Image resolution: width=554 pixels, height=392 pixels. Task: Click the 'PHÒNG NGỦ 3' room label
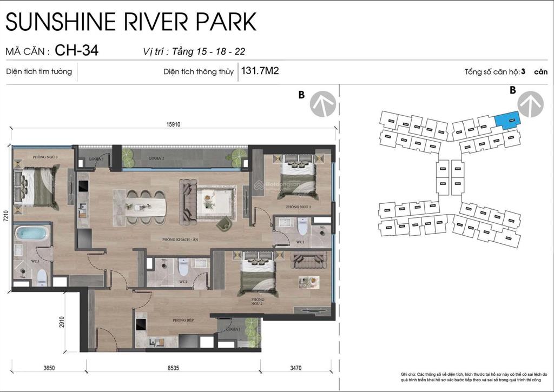[x=45, y=157]
